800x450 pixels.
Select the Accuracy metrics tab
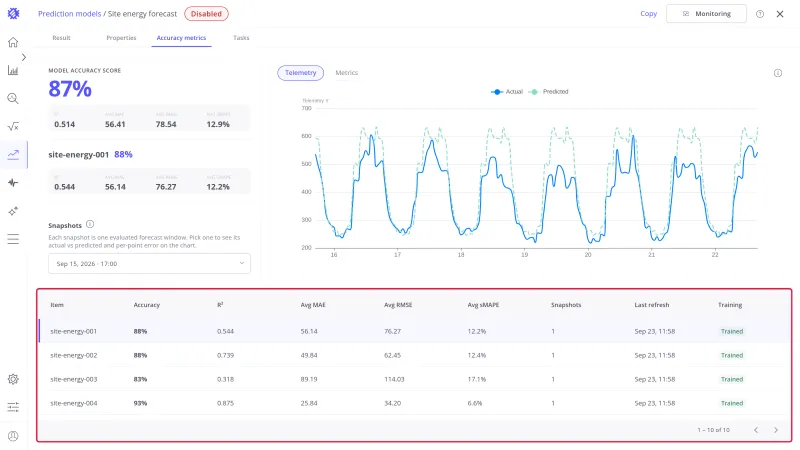coord(181,38)
